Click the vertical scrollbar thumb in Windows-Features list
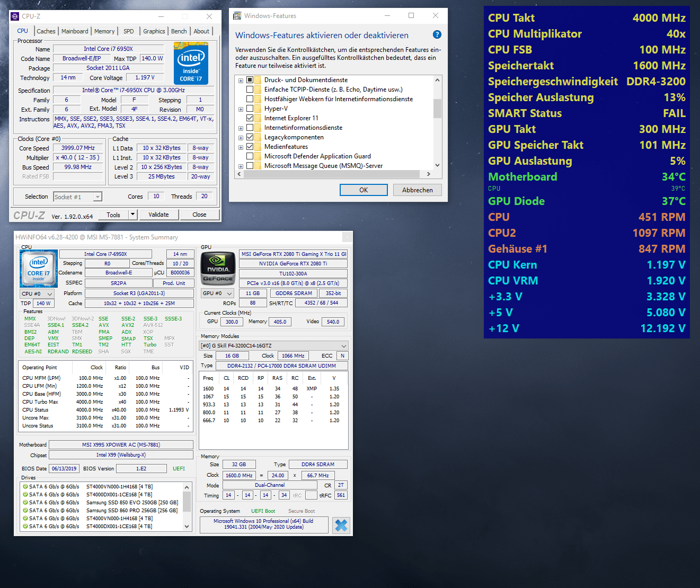 (x=437, y=108)
